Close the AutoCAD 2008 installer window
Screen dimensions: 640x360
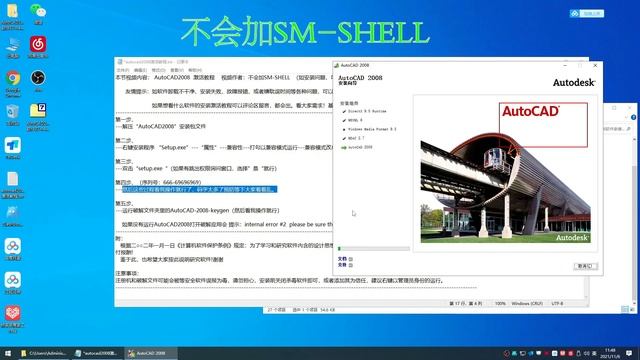coord(595,65)
